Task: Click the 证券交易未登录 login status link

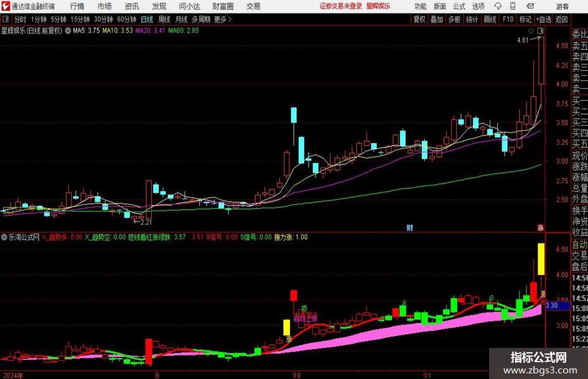Action: [x=341, y=6]
